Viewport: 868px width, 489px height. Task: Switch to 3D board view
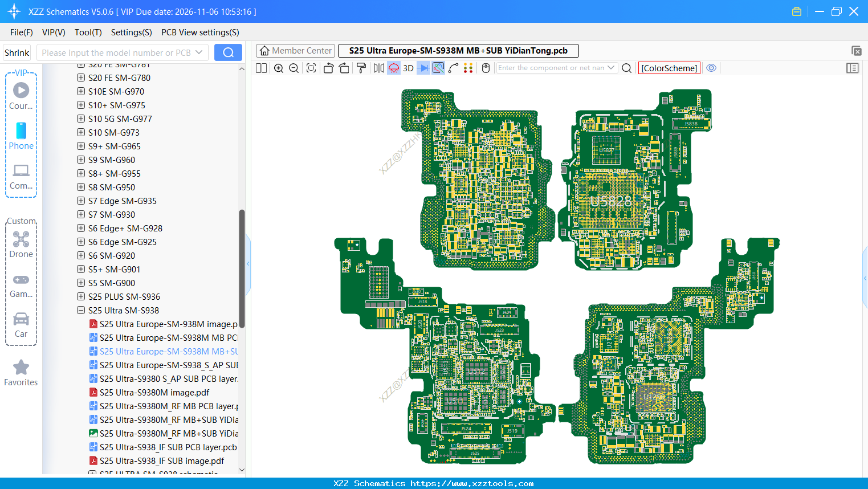[408, 68]
